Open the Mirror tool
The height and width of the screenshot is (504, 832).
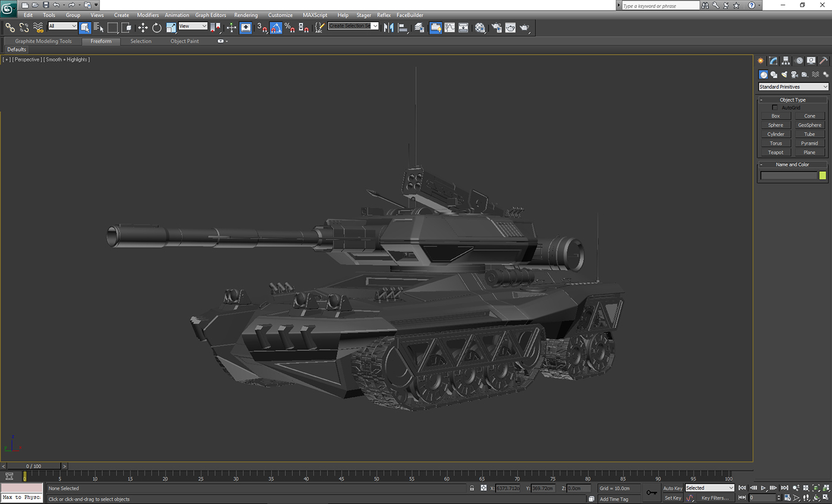click(389, 27)
